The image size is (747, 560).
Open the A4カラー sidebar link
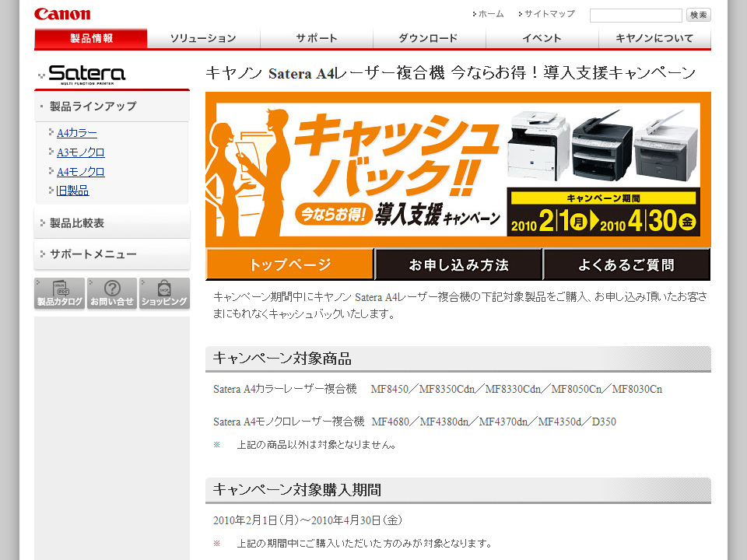pos(77,133)
